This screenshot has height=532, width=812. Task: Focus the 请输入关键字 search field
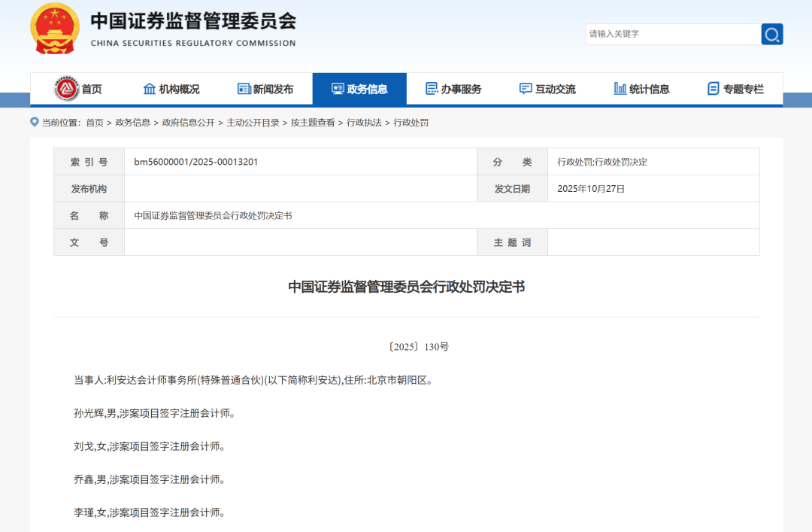tap(673, 34)
